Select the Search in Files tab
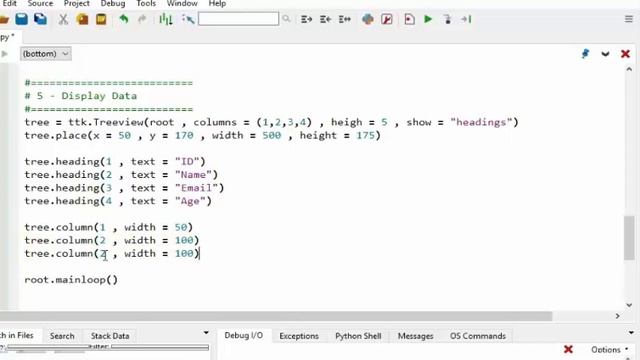Image resolution: width=640 pixels, height=360 pixels. 17,336
